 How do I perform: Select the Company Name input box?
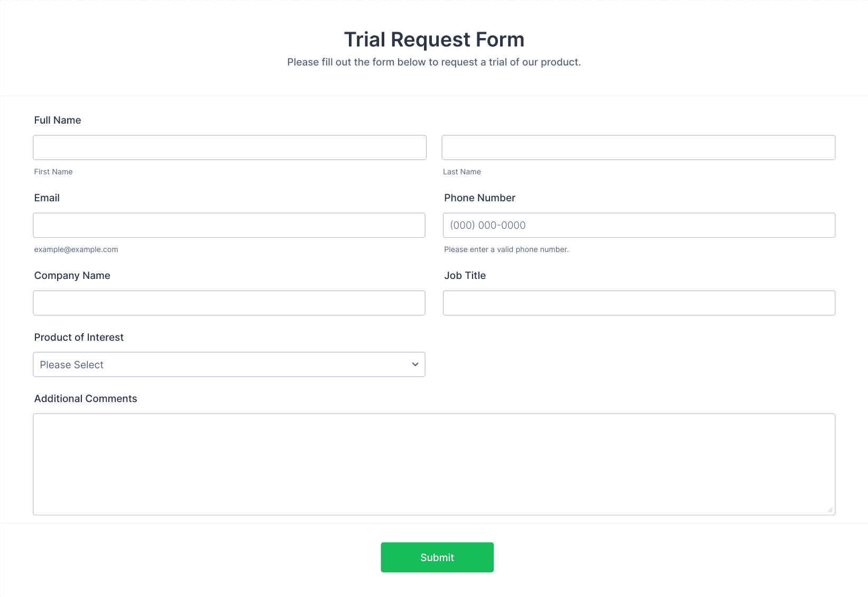(x=229, y=303)
